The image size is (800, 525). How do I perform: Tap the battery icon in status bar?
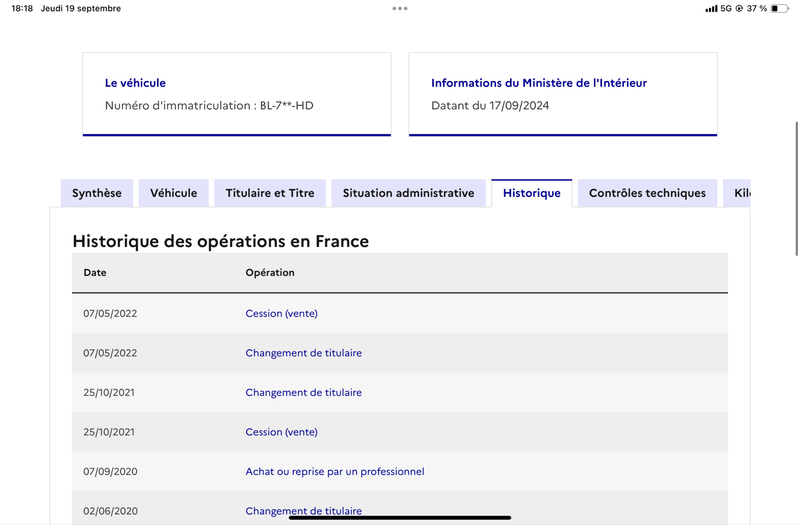click(780, 8)
